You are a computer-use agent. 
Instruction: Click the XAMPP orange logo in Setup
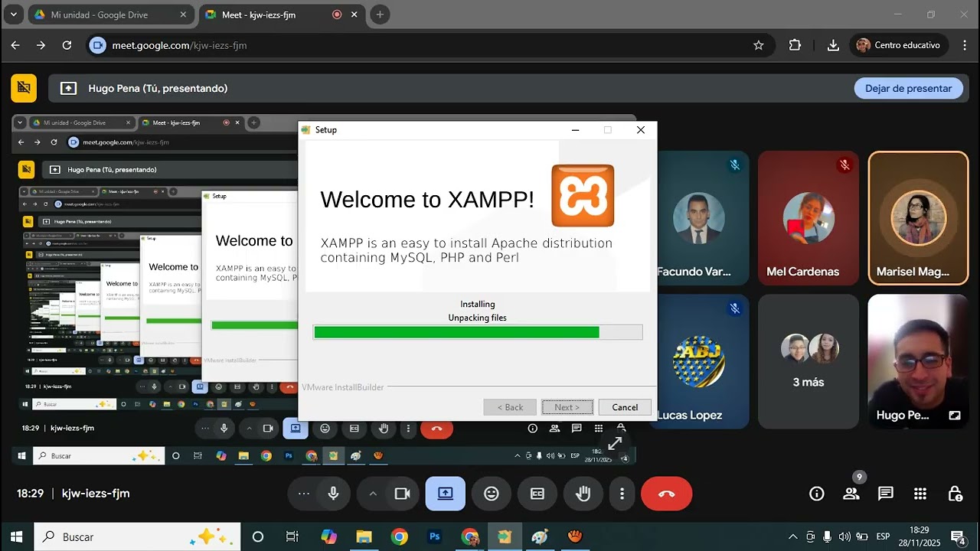click(x=583, y=195)
